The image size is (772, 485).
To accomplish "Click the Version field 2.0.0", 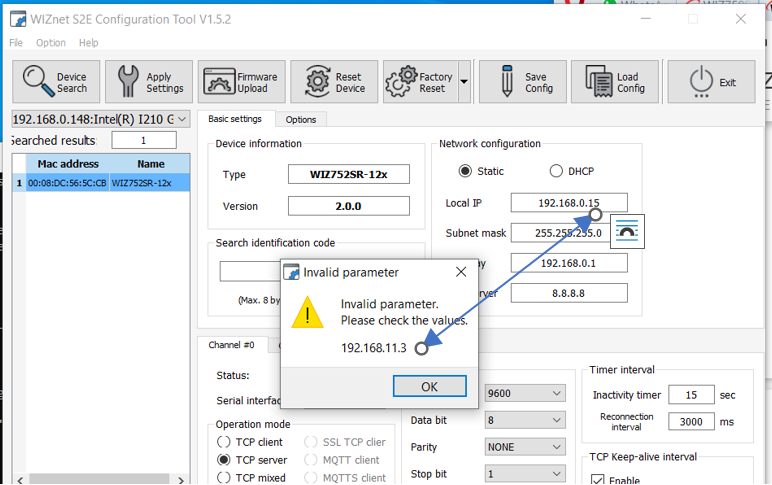I will [349, 206].
